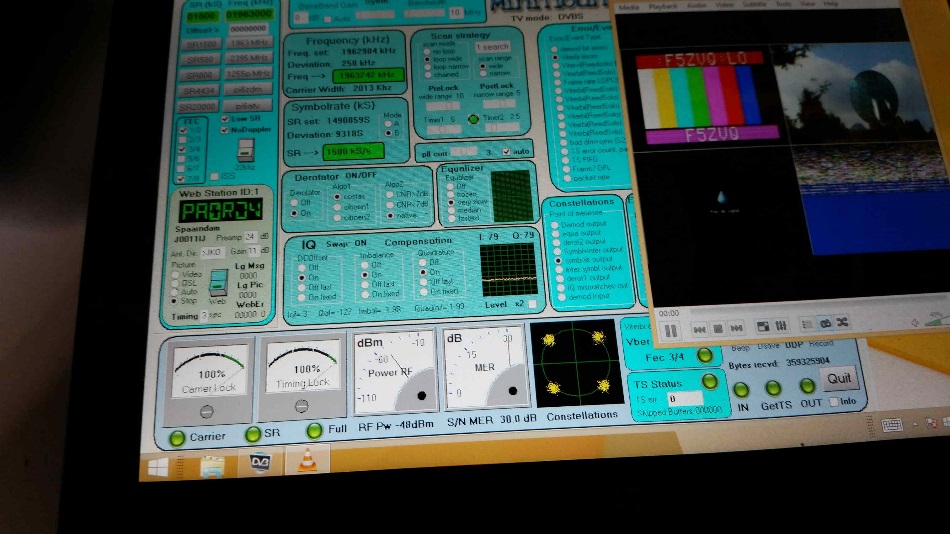
Task: Toggle the pll corr auto checkbox
Action: pos(506,152)
